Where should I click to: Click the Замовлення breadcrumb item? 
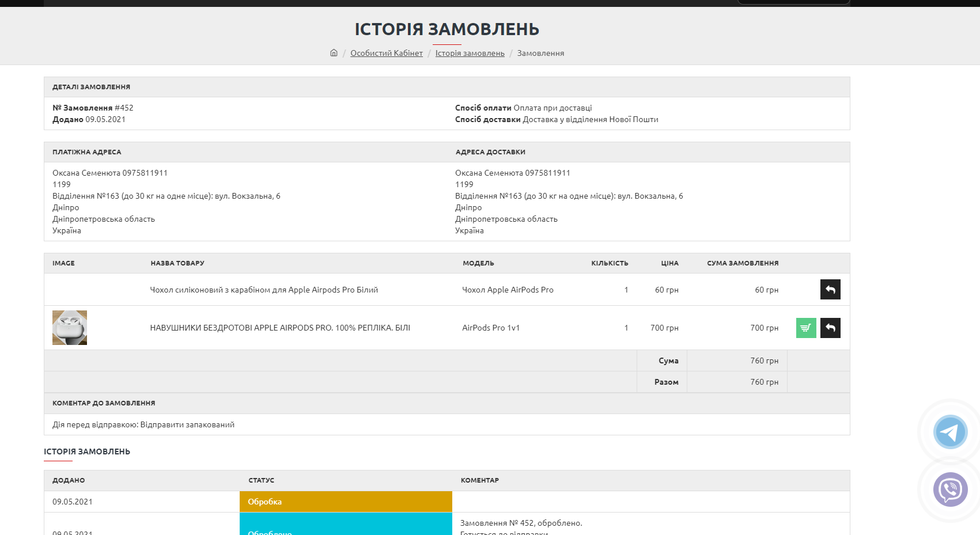coord(540,53)
